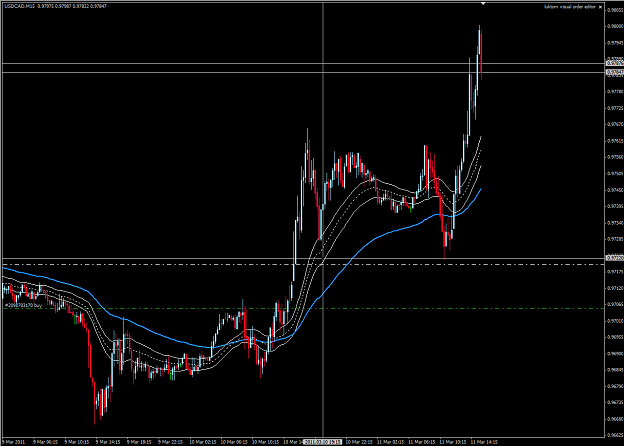Click the kiktom visual order editor label
625x447 pixels.
click(570, 7)
